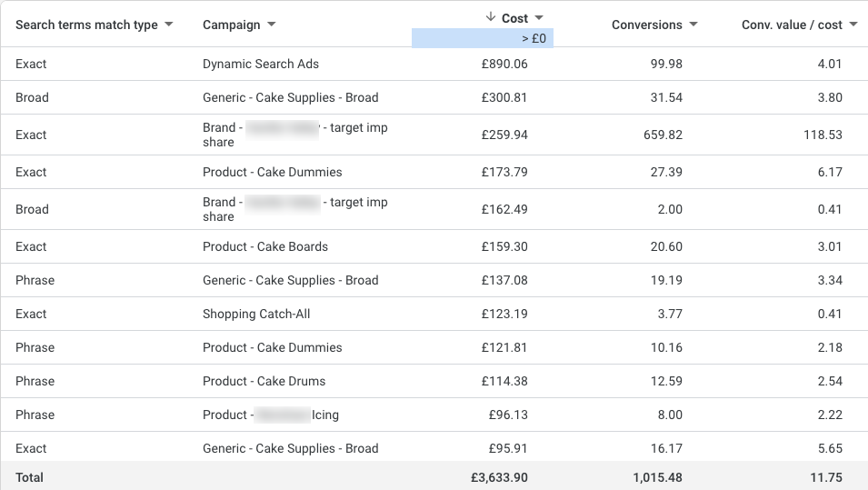This screenshot has width=868, height=490.
Task: Click the 659.82 conversions value
Action: (663, 135)
